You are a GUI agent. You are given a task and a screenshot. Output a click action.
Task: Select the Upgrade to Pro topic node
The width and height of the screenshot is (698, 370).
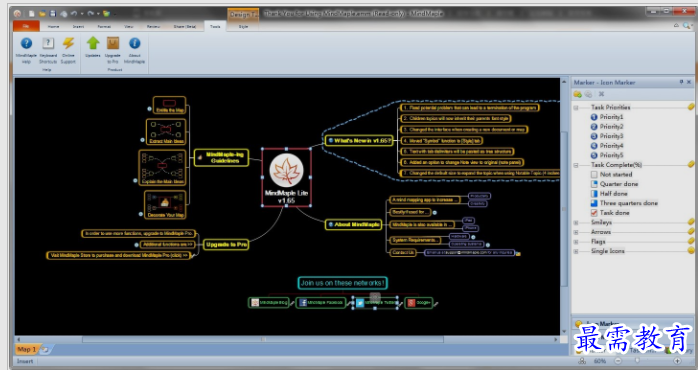point(226,244)
